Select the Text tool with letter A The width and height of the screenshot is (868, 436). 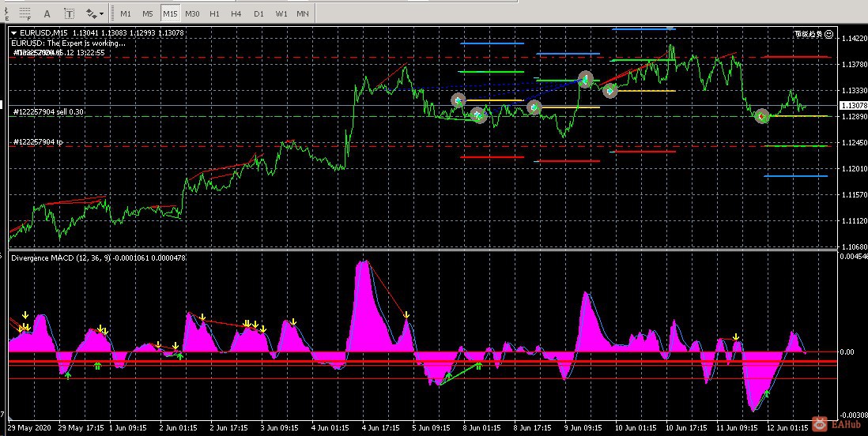click(47, 13)
